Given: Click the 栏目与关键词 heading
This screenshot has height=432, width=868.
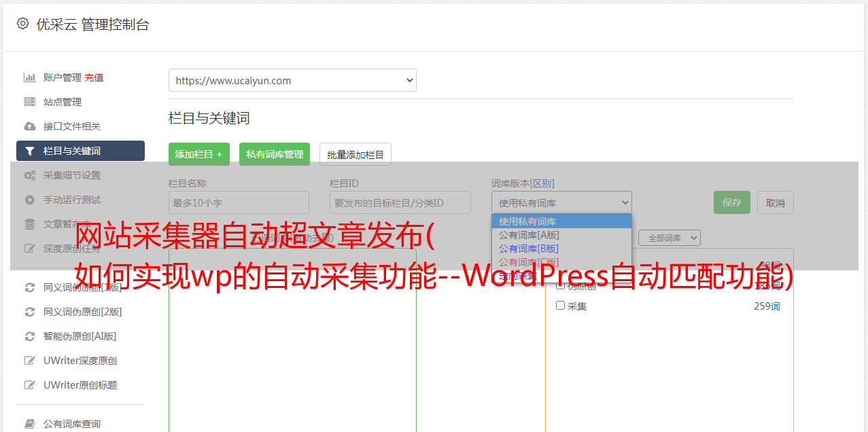Looking at the screenshot, I should point(209,118).
